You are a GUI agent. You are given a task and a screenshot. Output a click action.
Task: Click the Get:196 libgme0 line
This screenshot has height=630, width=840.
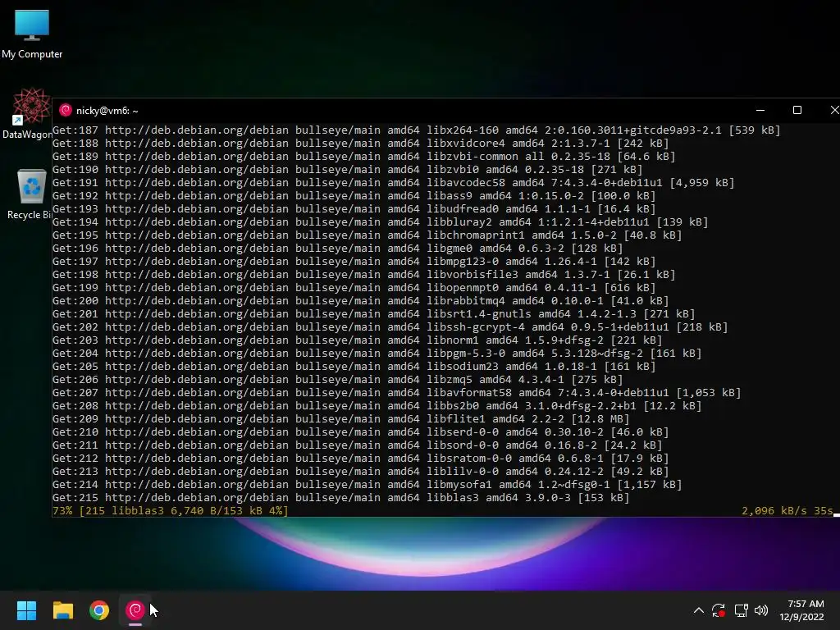(337, 248)
